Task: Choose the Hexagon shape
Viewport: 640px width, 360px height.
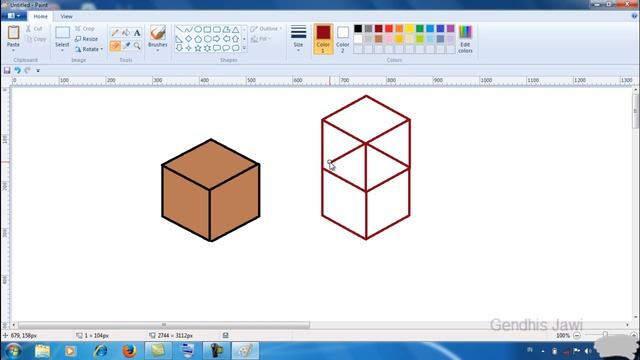Action: (207, 39)
